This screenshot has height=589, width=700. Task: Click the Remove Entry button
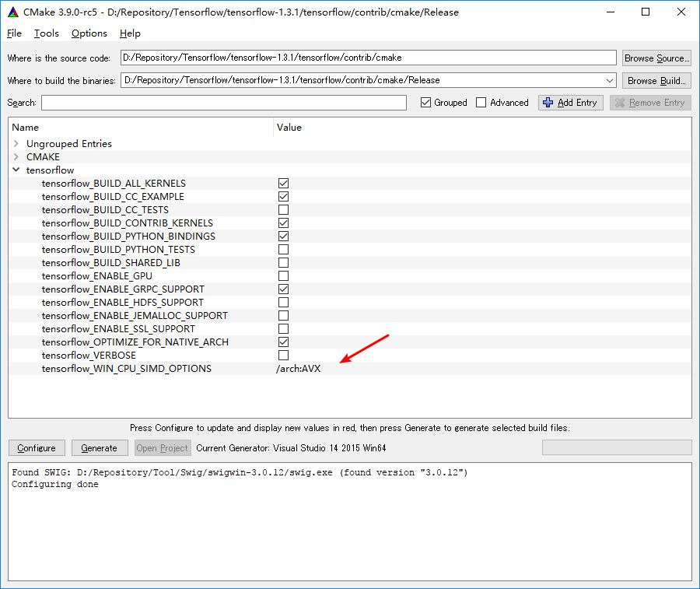click(650, 103)
